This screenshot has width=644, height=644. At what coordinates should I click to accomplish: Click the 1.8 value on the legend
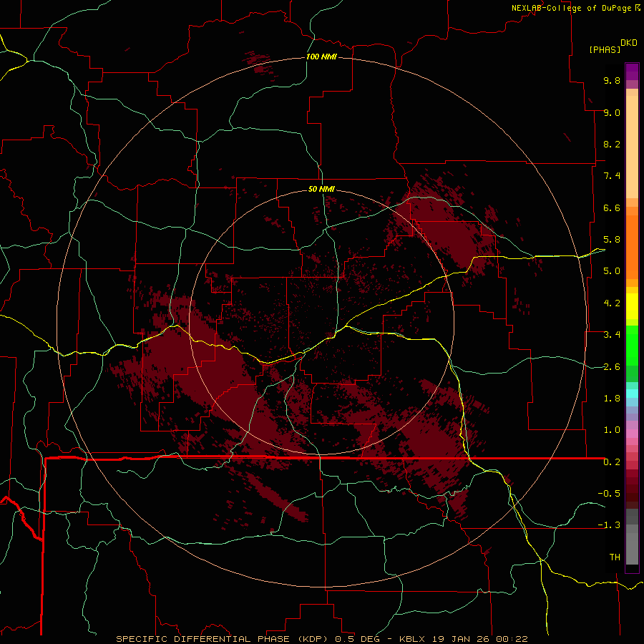pyautogui.click(x=612, y=399)
